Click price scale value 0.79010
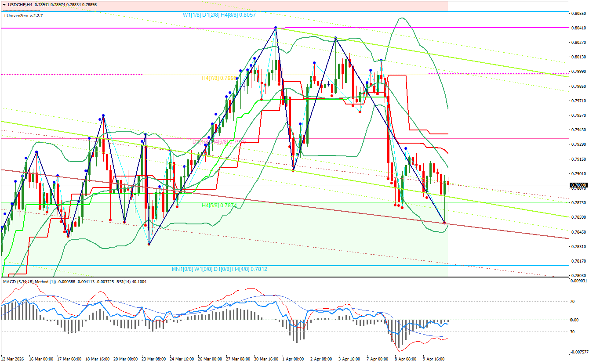The width and height of the screenshot is (589, 364). tap(578, 173)
